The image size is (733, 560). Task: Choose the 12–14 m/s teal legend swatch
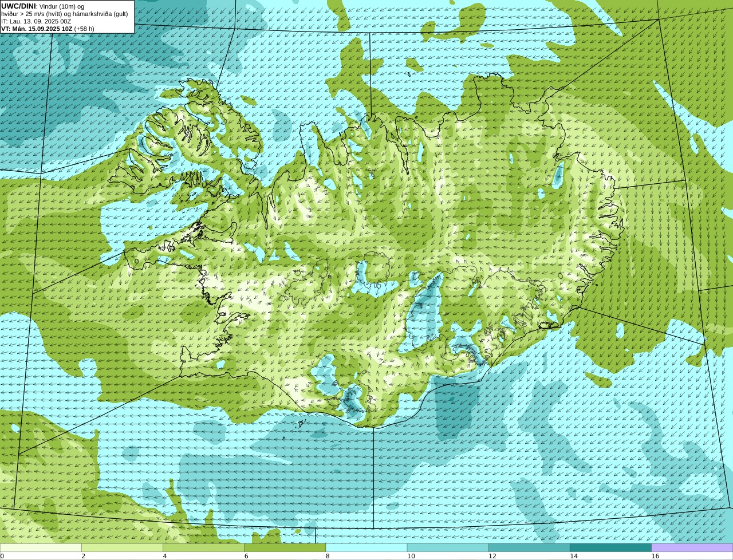point(529,547)
